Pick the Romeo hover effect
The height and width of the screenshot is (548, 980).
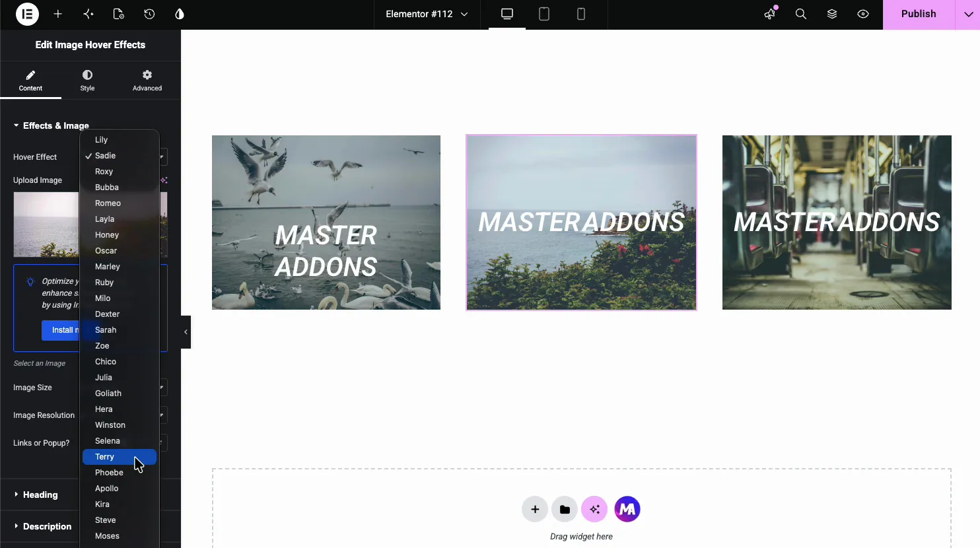coord(120,203)
